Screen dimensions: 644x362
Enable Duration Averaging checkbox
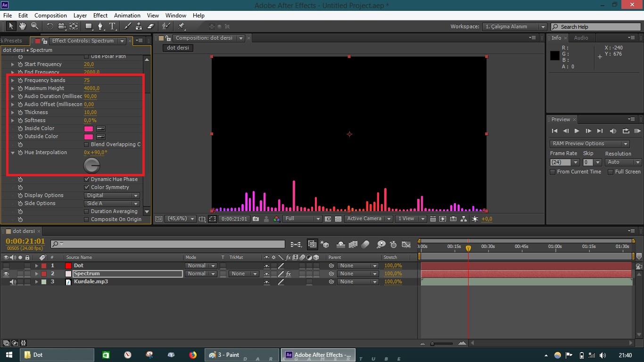tap(86, 211)
